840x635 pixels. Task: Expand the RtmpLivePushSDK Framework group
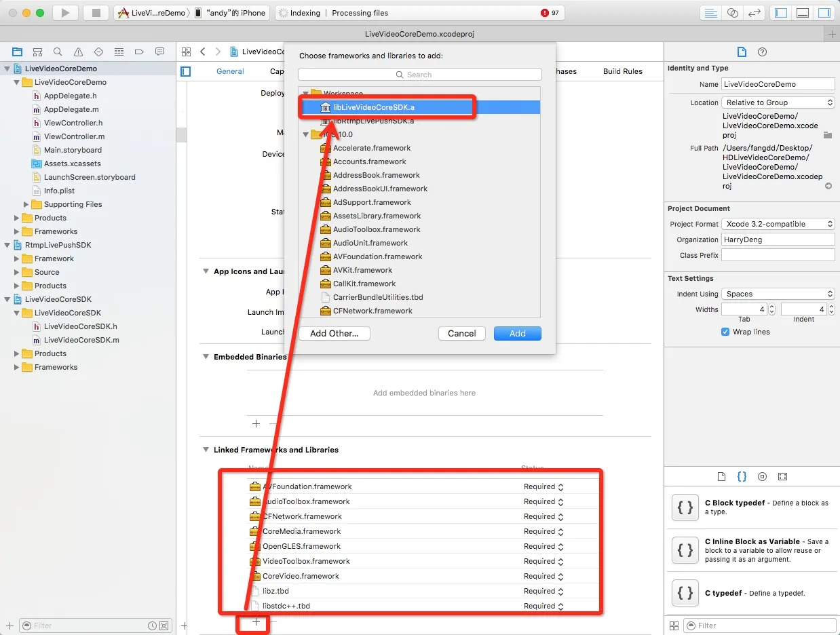coord(18,258)
